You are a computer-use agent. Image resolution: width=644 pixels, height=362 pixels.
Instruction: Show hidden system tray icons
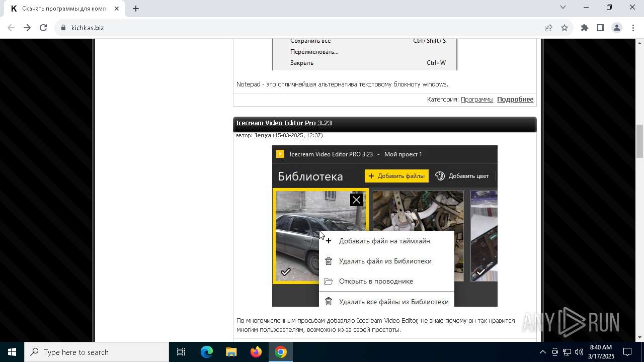[x=542, y=352]
